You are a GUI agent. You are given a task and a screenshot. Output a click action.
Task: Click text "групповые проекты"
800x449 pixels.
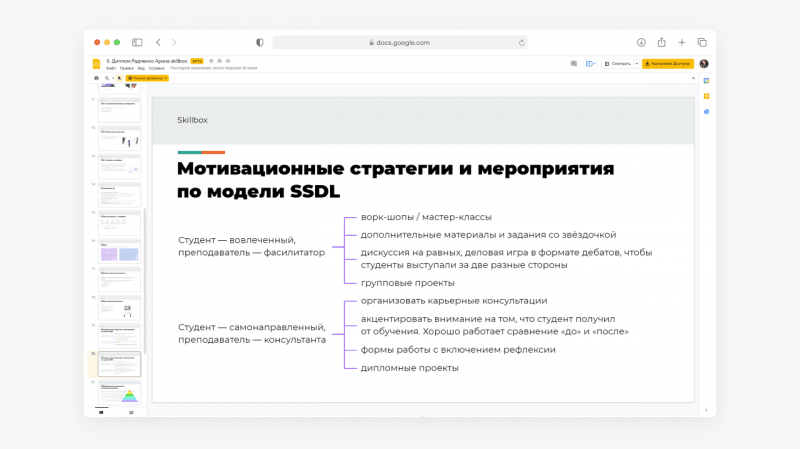pos(408,283)
